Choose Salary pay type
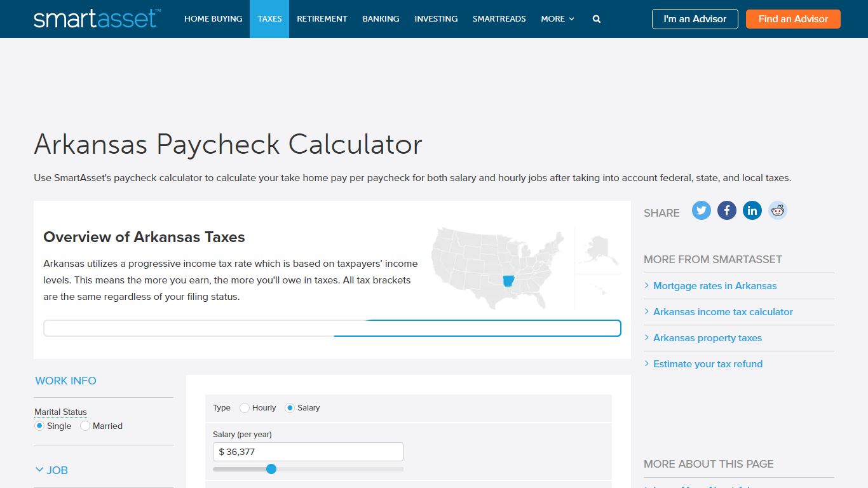 coord(290,408)
